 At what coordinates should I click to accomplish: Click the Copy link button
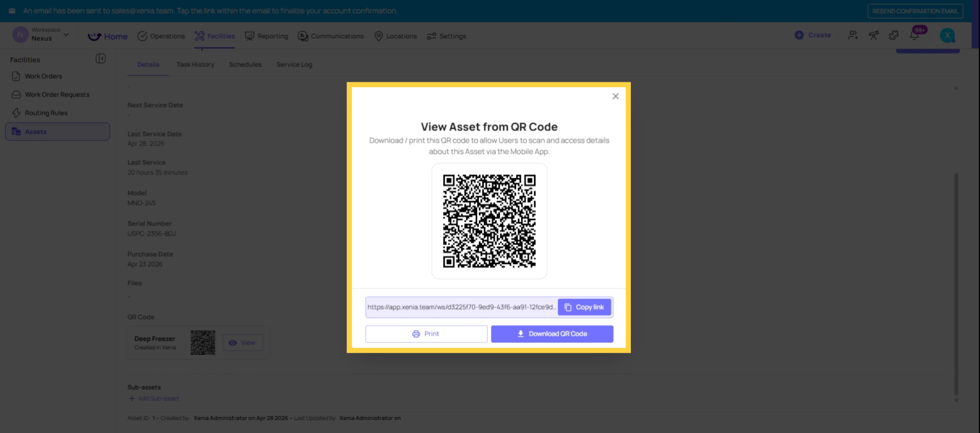584,307
